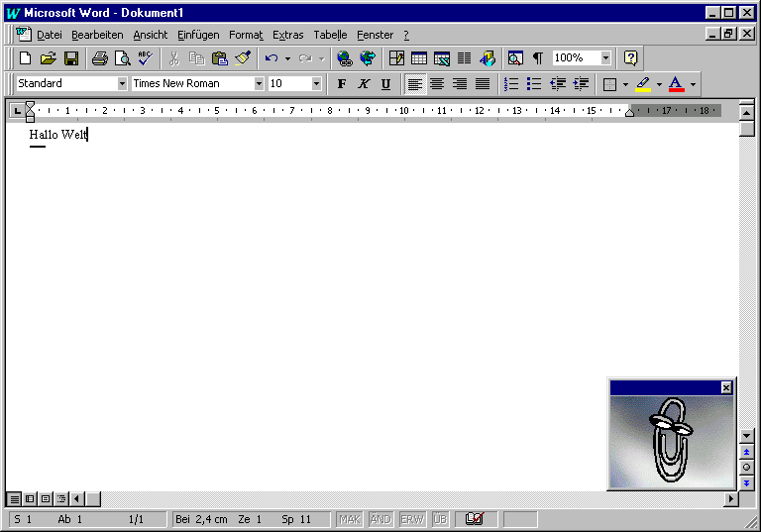
Task: Open the columns layout icon
Action: pos(465,58)
